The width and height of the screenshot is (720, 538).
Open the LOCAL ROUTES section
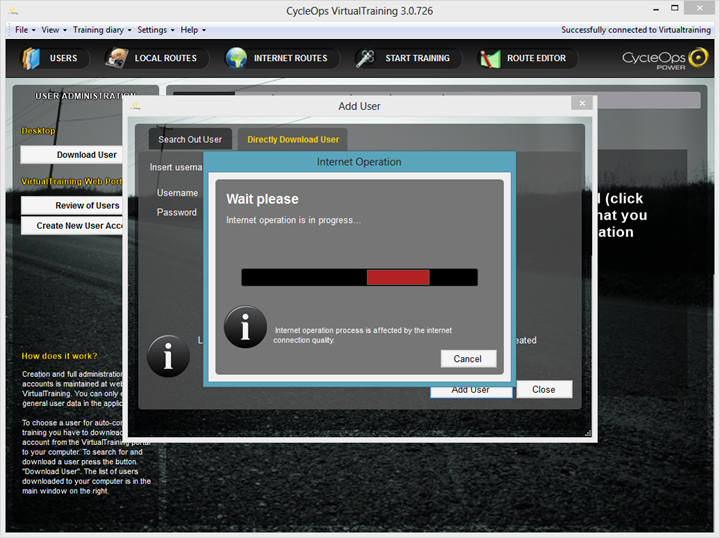click(157, 58)
